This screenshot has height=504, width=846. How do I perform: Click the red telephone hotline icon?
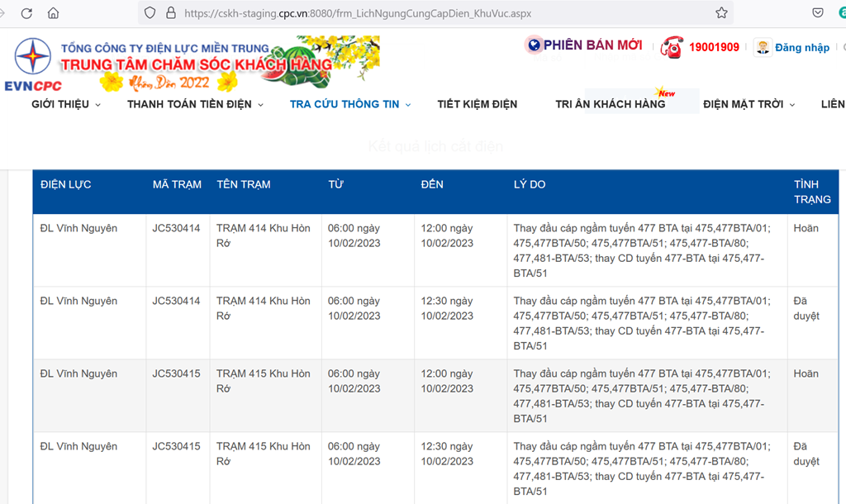coord(672,47)
